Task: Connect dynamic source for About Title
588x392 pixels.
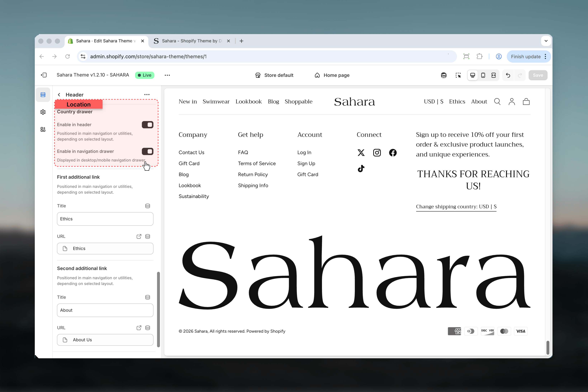Action: (147, 297)
